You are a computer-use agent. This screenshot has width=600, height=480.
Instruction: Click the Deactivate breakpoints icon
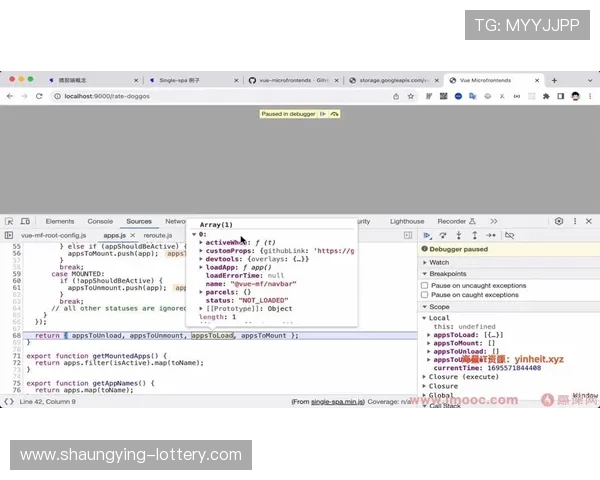[509, 235]
